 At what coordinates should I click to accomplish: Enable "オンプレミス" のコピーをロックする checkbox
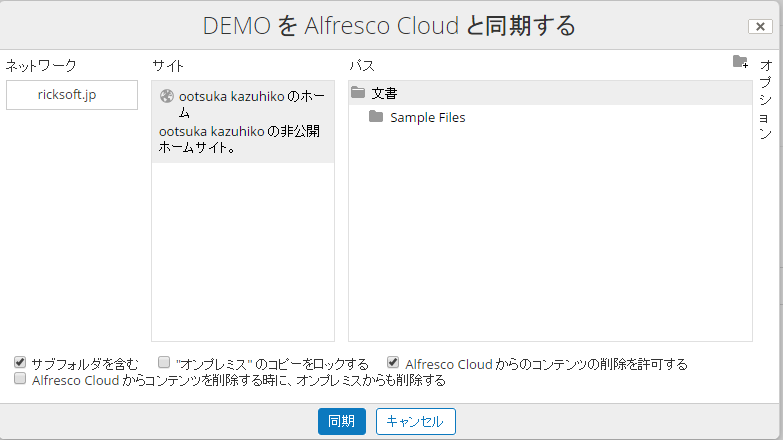tap(164, 362)
